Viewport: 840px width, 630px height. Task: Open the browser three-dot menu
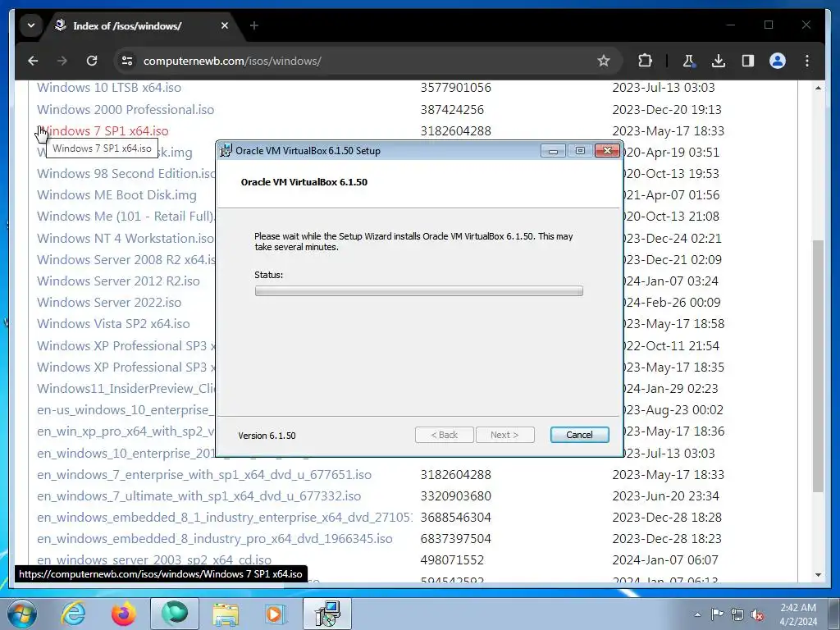[807, 61]
